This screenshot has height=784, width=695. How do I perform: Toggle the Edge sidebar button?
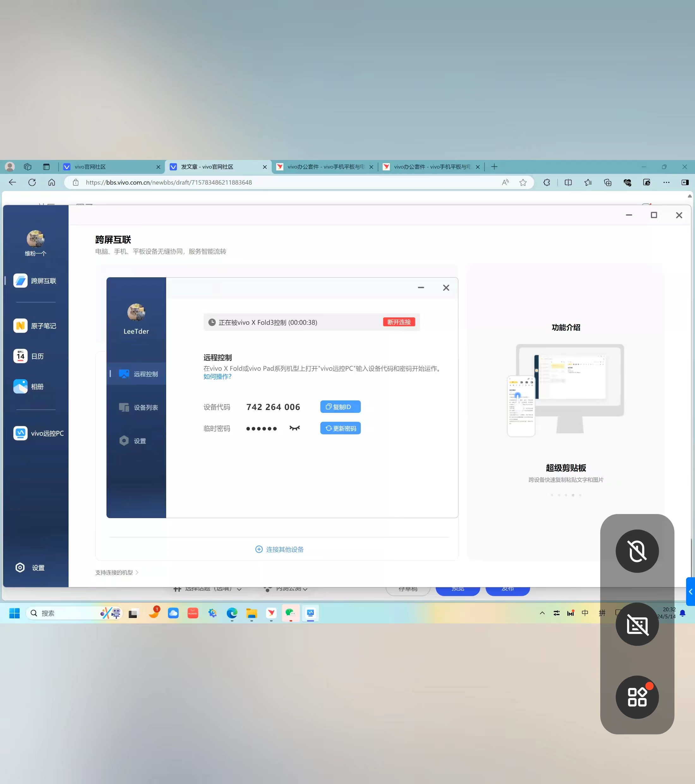click(x=685, y=182)
